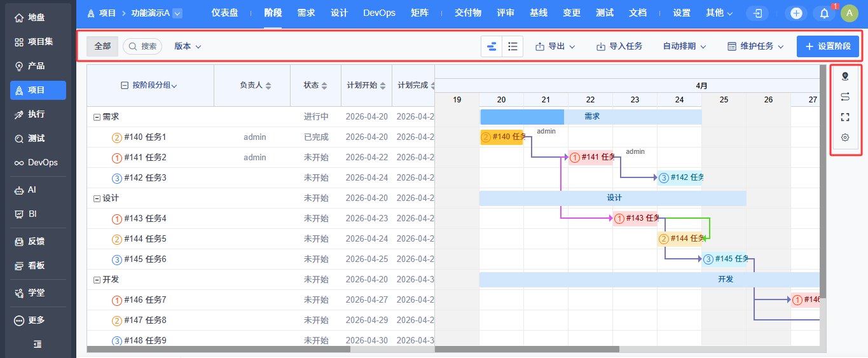Screen dimensions: 868x358
Task: Click the task table horizontal scrollbar
Action: pos(219,349)
